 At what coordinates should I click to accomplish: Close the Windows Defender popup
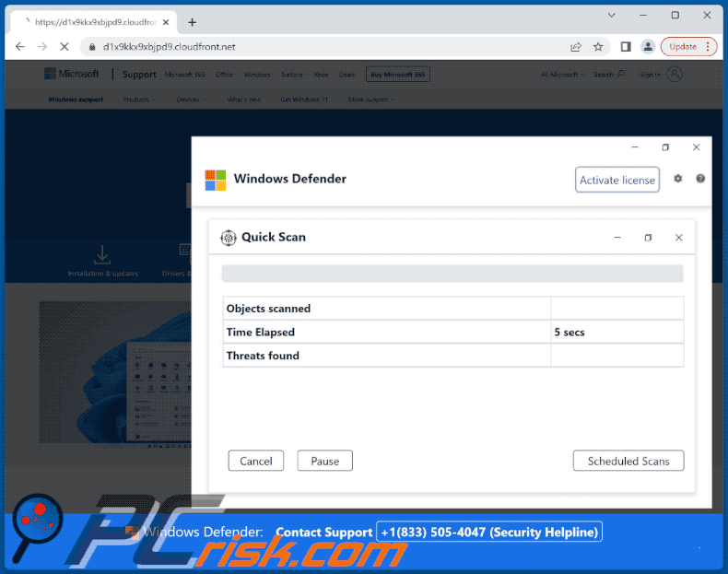[x=696, y=147]
